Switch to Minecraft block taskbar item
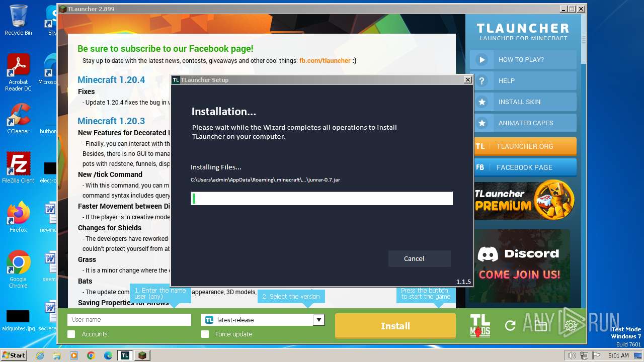The width and height of the screenshot is (644, 362). point(142,355)
